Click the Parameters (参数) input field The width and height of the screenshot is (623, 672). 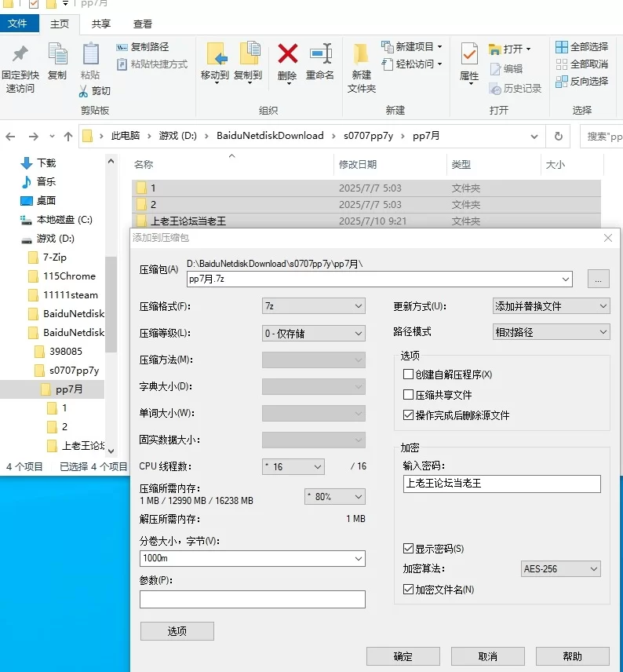pyautogui.click(x=253, y=599)
